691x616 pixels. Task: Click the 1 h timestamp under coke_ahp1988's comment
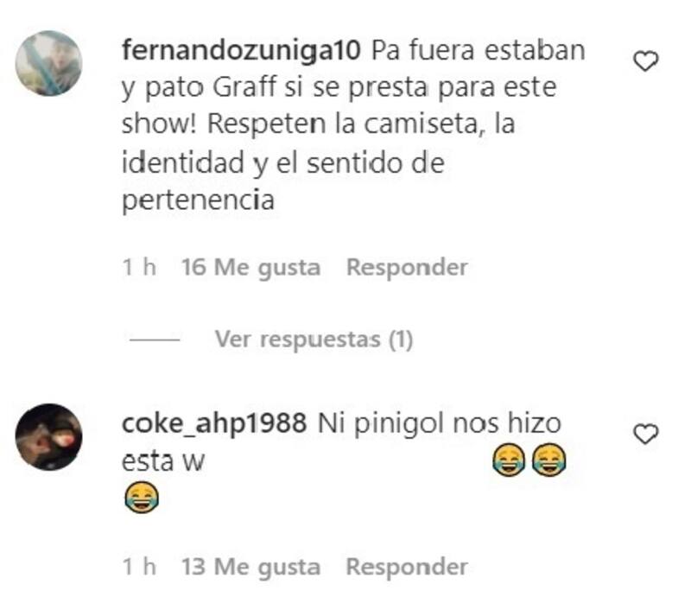point(139,567)
